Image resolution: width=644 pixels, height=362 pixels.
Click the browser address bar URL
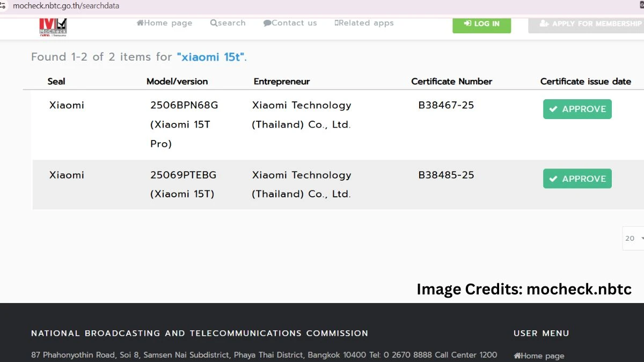point(66,6)
